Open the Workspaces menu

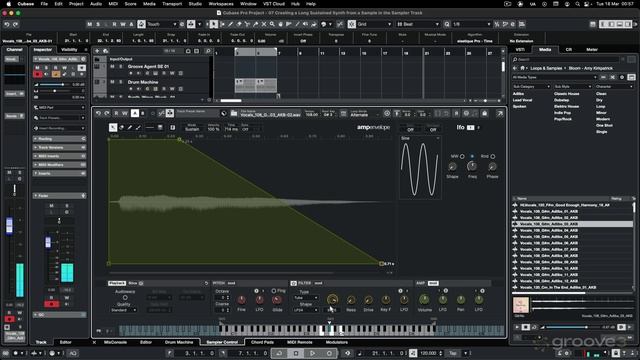coord(221,4)
